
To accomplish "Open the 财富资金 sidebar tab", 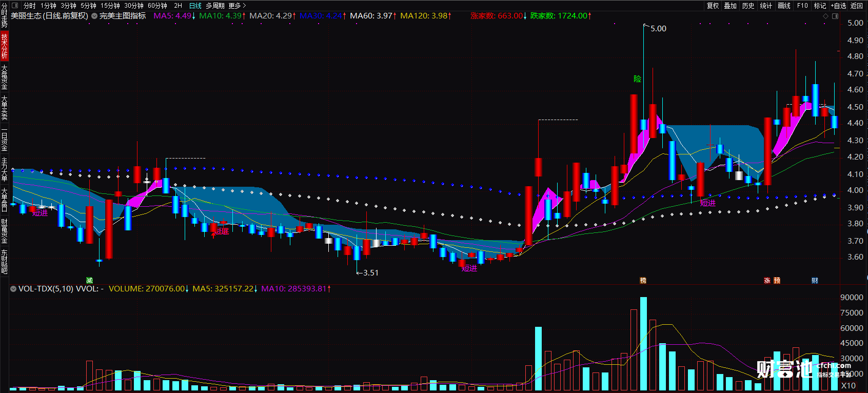I will pyautogui.click(x=4, y=230).
